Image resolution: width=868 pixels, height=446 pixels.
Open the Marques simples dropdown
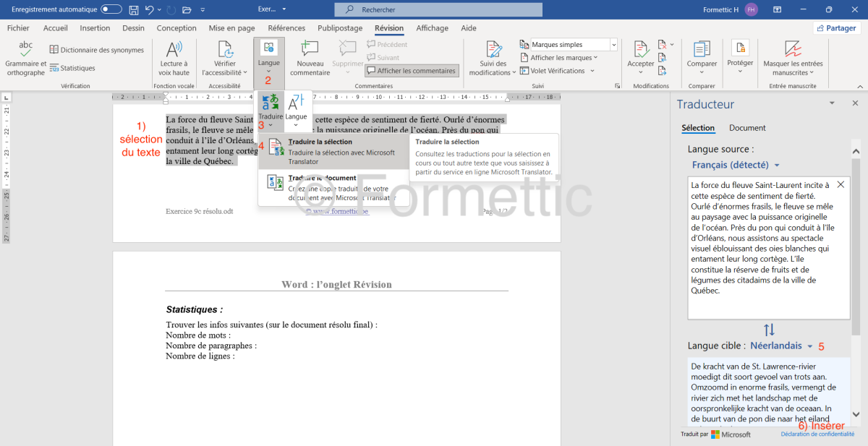point(574,45)
